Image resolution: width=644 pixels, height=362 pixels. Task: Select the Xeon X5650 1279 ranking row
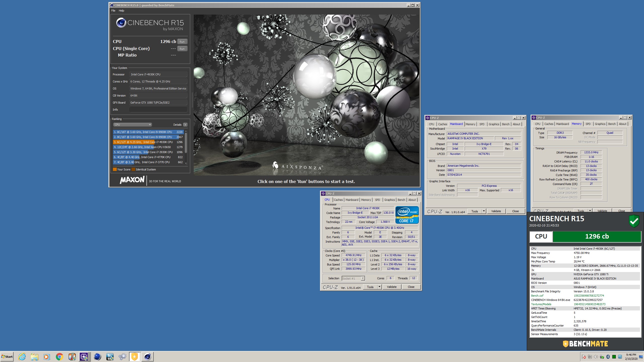(148, 147)
